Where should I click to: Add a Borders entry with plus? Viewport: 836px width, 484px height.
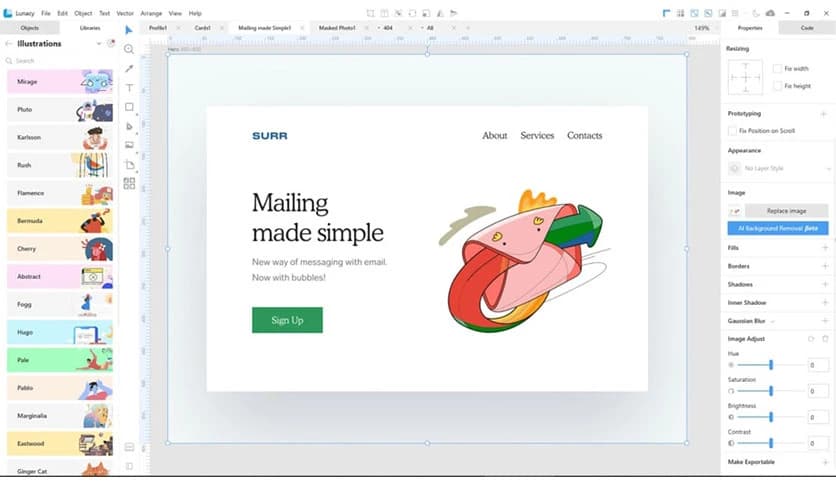point(825,266)
